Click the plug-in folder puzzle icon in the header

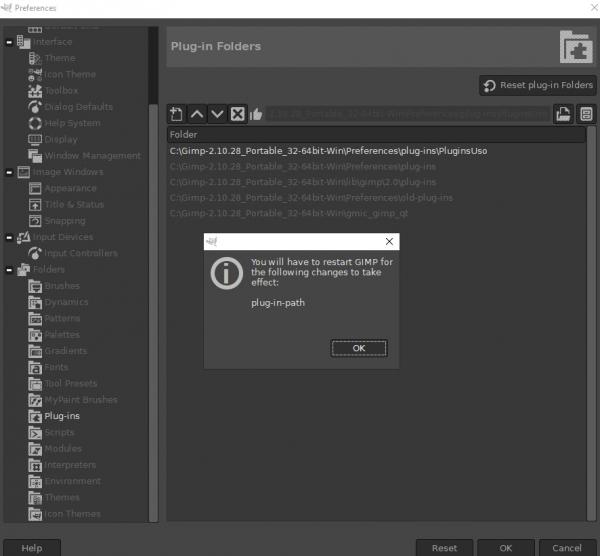576,47
